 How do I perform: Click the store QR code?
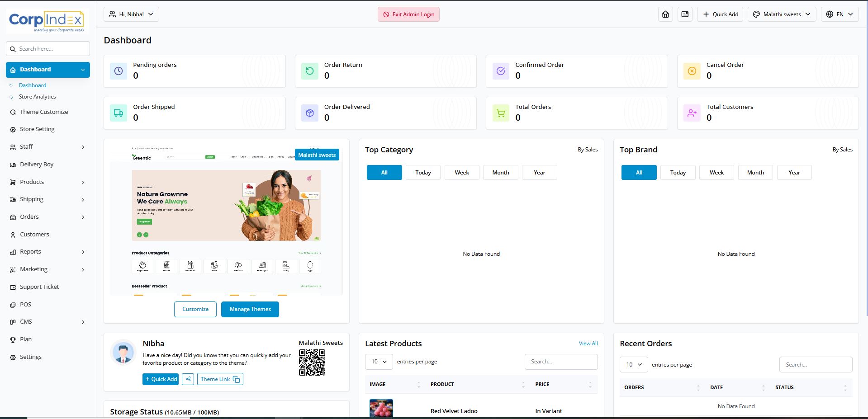click(312, 363)
